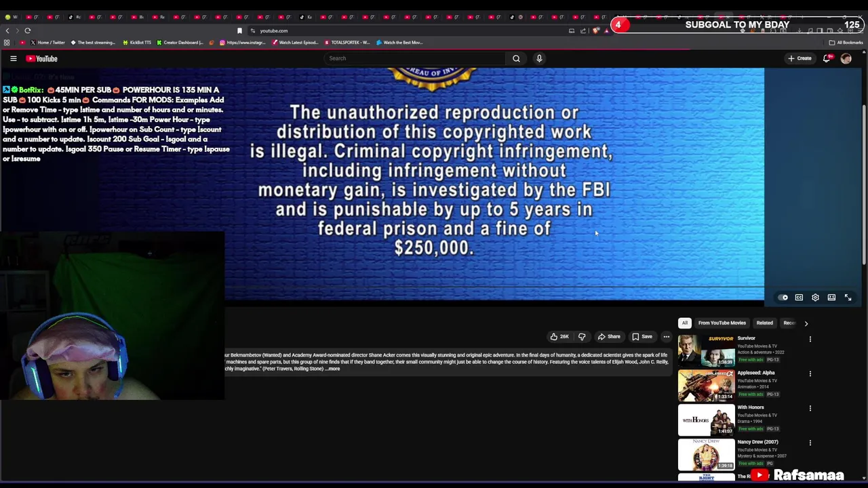Image resolution: width=868 pixels, height=488 pixels.
Task: Dislike the video with the thumbs-down button
Action: 582,337
